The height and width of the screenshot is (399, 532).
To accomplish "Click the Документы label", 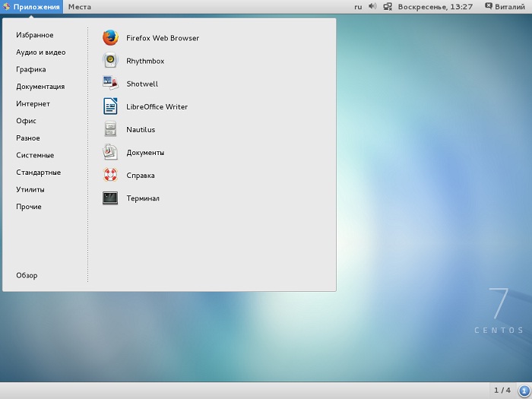I will (x=145, y=153).
